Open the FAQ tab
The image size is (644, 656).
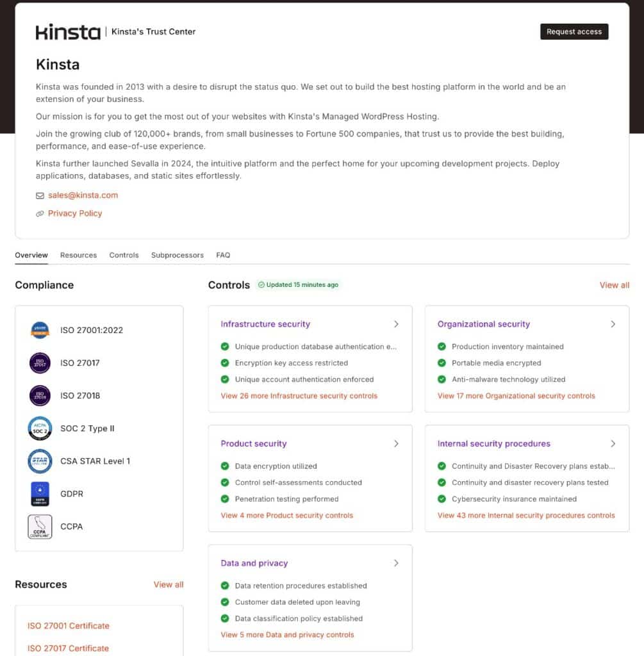223,255
